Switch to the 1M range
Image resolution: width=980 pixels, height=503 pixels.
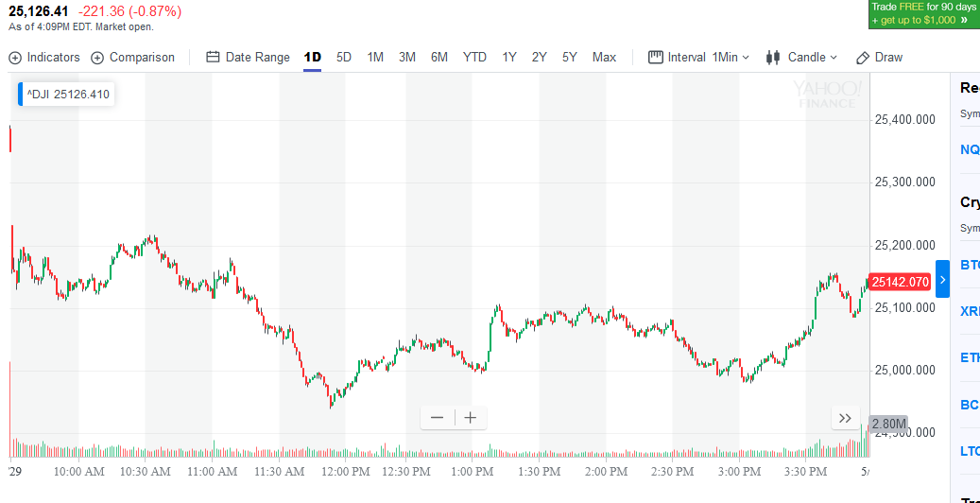point(375,58)
